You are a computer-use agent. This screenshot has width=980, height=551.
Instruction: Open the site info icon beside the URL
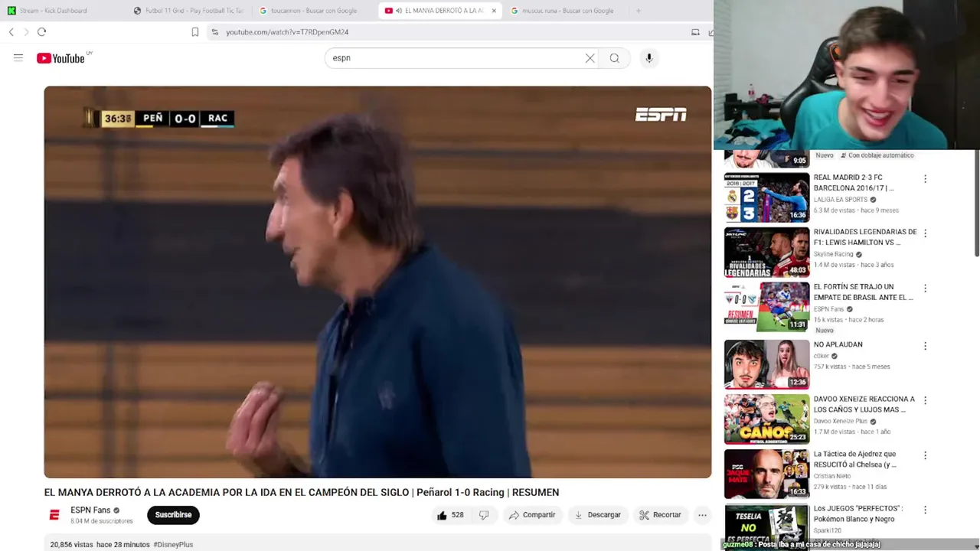pos(214,32)
